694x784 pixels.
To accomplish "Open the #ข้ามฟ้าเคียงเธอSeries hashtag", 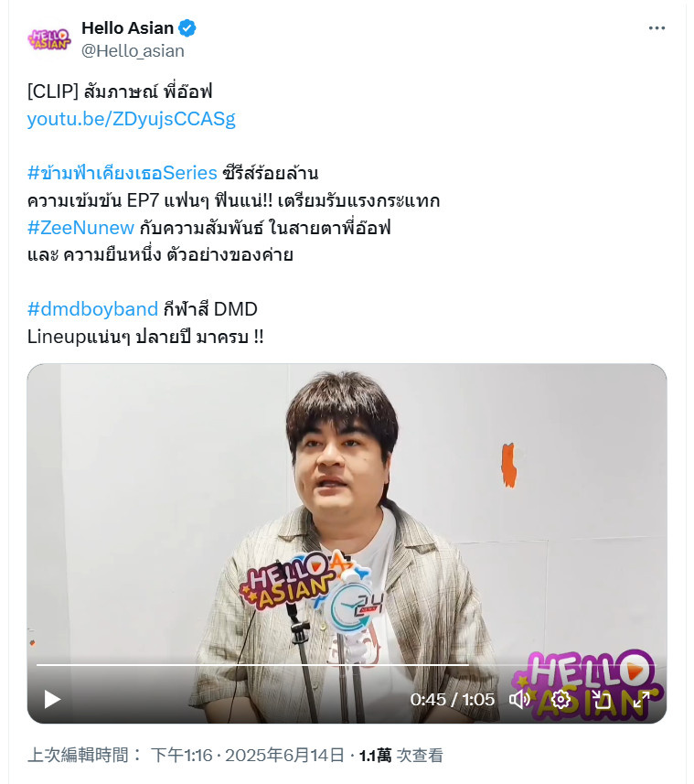I will pyautogui.click(x=123, y=173).
